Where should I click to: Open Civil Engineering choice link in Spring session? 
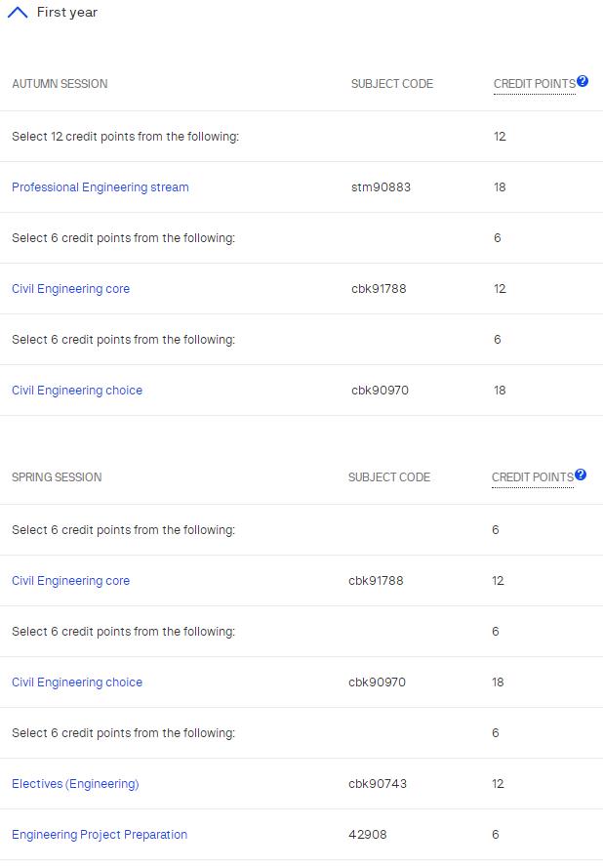point(77,682)
